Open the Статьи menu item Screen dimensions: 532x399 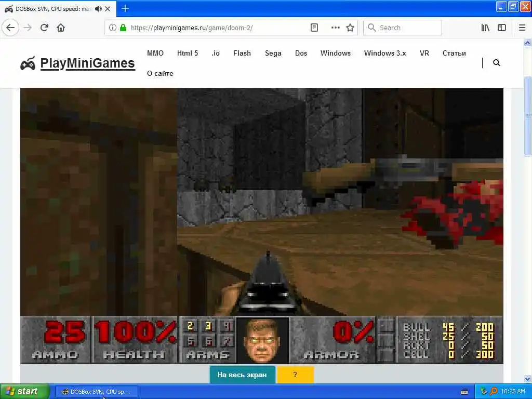(454, 54)
